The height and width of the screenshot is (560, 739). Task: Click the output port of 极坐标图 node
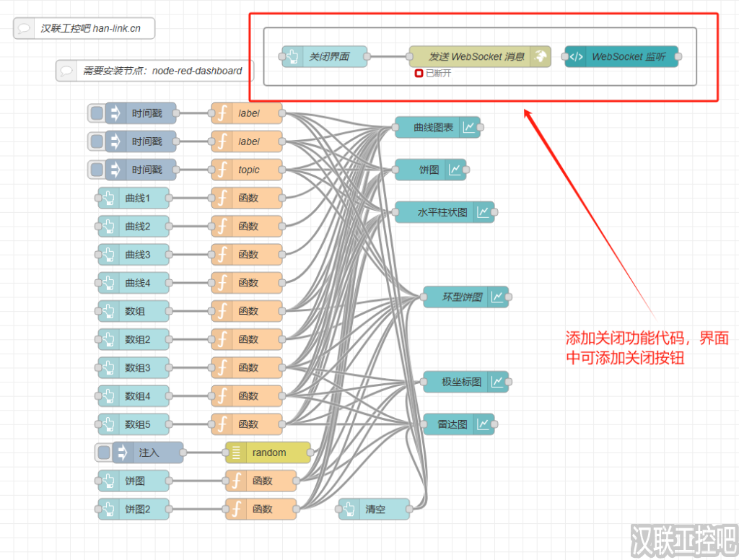click(511, 382)
